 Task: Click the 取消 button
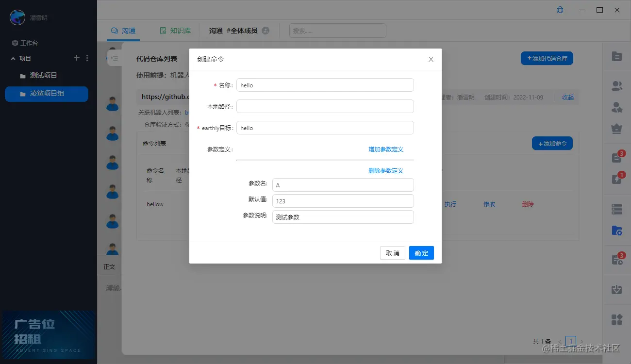point(393,253)
